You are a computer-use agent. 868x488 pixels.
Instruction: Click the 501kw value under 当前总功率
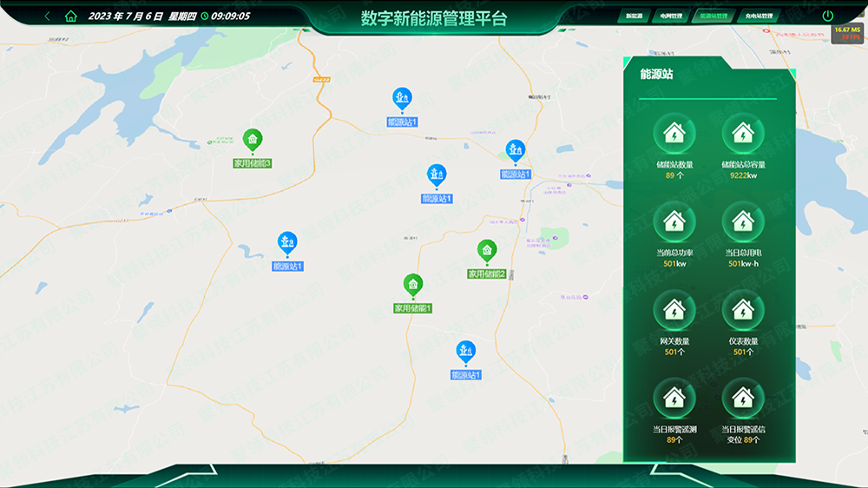(674, 264)
